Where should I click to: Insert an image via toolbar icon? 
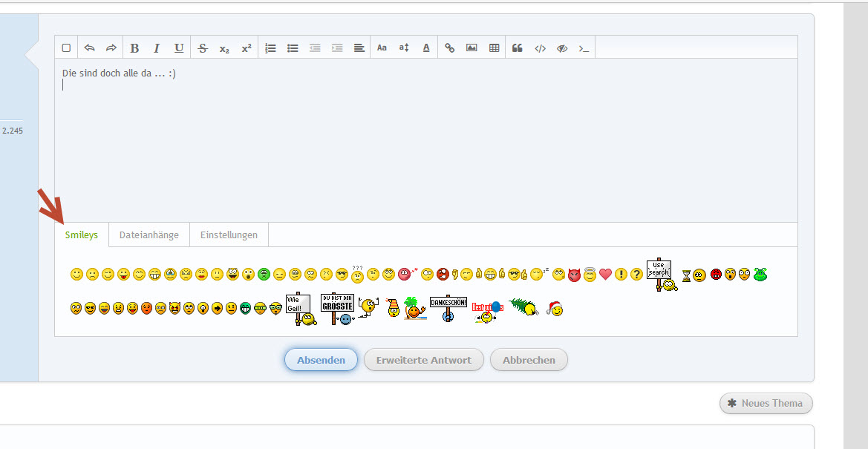click(x=471, y=48)
